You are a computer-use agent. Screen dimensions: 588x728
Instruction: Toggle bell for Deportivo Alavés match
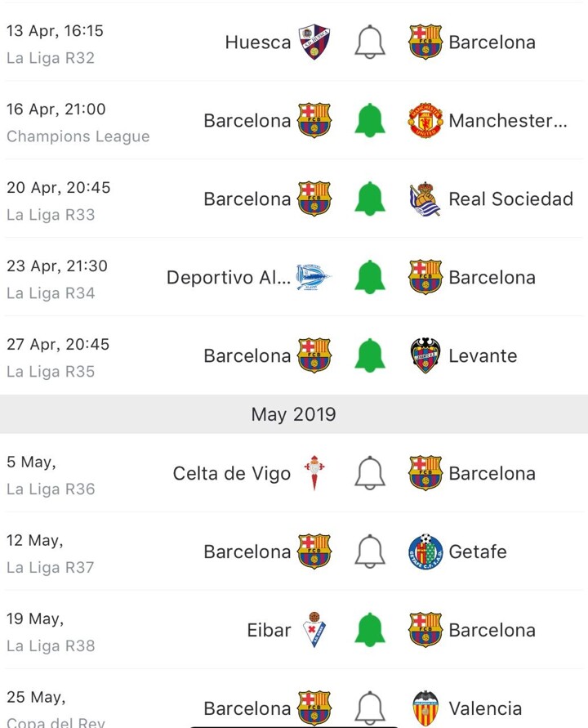tap(369, 277)
